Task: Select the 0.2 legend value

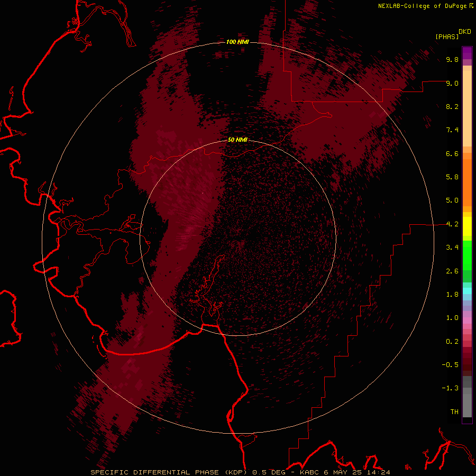Action: [452, 342]
